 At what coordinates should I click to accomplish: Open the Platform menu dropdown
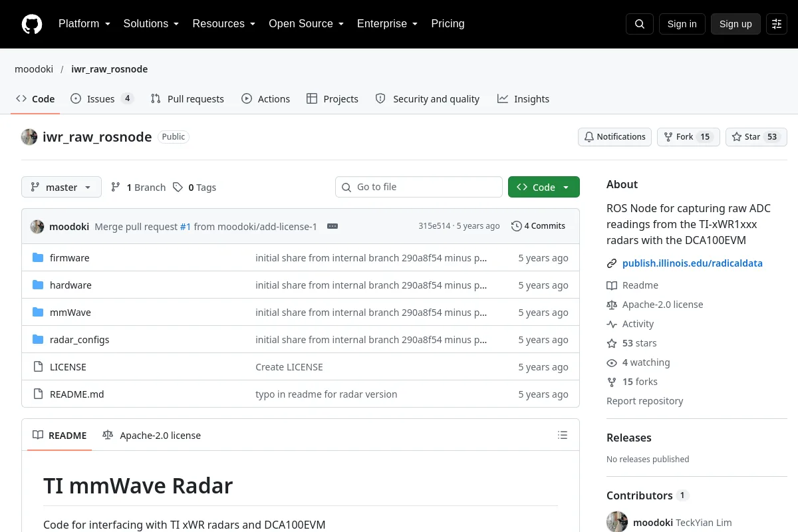click(x=84, y=24)
